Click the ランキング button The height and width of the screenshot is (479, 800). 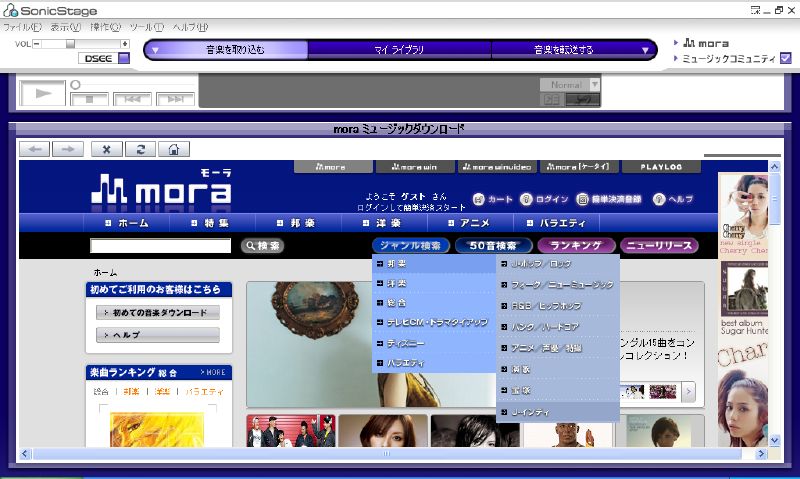click(x=576, y=245)
